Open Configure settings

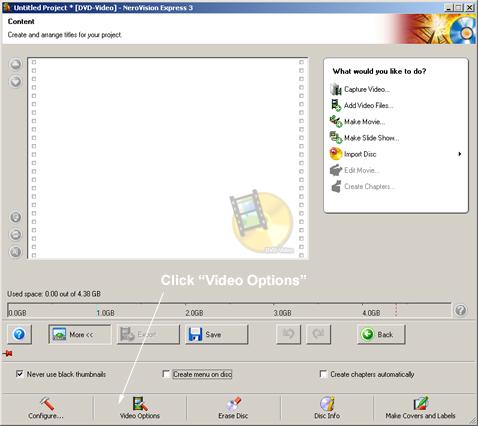(x=46, y=408)
